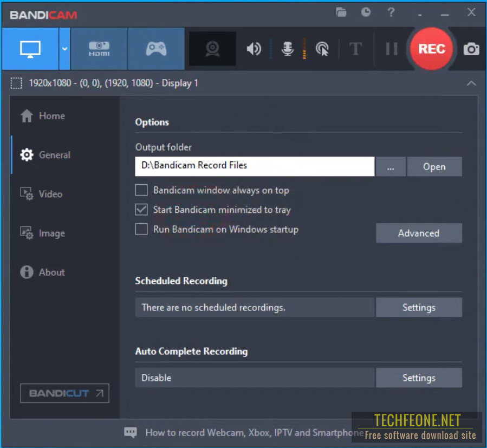Collapse the panel with the up chevron
487x448 pixels.
coord(471,83)
